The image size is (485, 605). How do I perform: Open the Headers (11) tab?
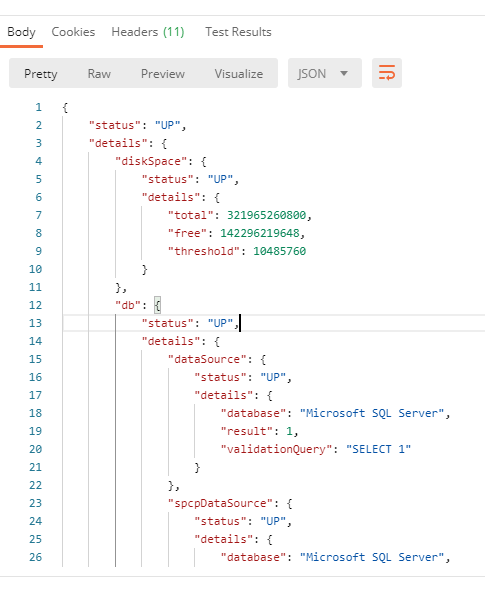pos(148,32)
